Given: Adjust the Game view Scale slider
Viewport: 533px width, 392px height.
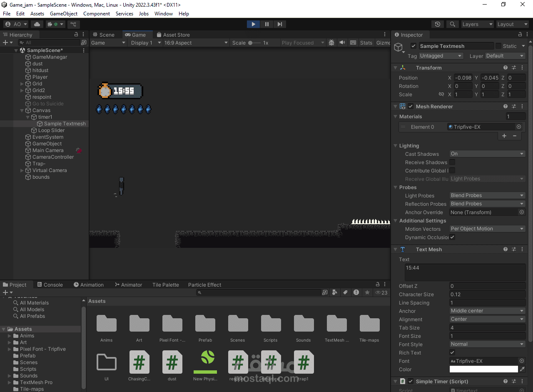Looking at the screenshot, I should point(254,42).
